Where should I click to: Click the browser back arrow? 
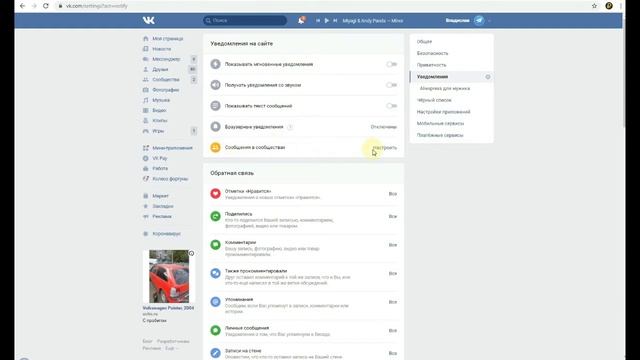(22, 6)
